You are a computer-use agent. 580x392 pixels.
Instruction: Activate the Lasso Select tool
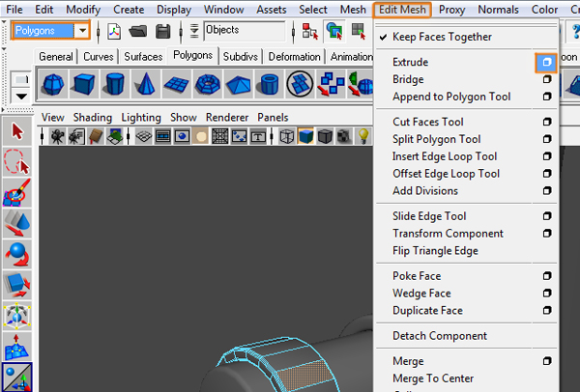(17, 162)
